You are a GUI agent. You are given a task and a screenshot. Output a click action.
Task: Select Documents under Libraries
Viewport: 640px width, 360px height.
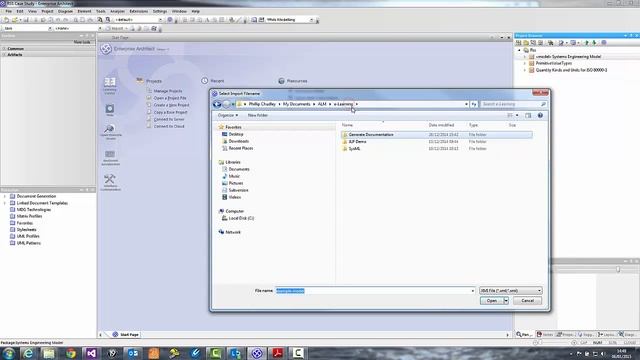239,169
